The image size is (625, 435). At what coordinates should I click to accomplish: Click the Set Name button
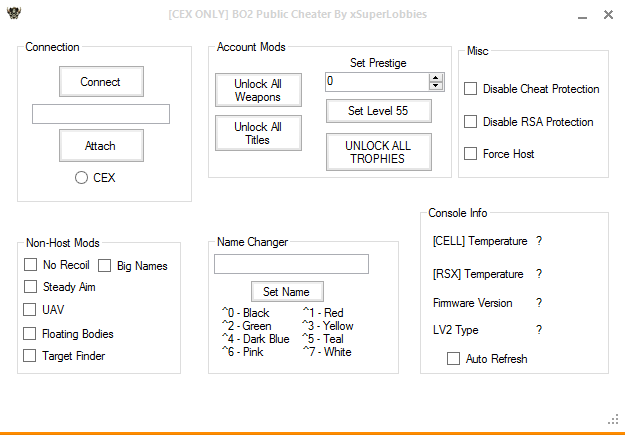click(287, 291)
